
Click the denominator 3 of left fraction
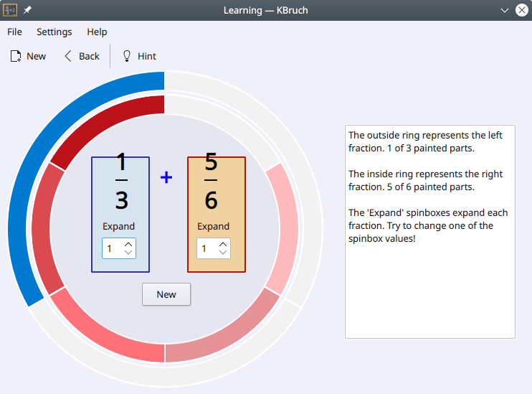tap(122, 200)
